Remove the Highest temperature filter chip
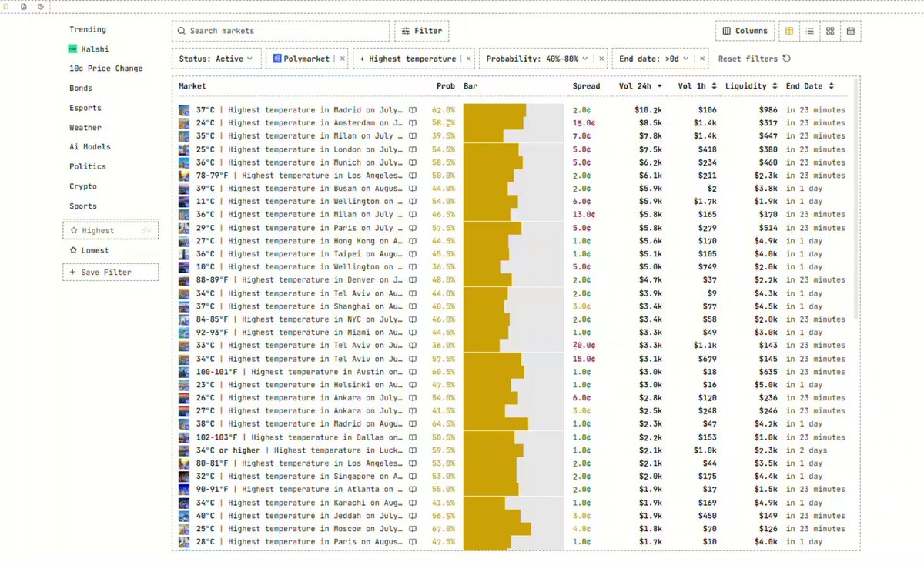The height and width of the screenshot is (562, 924). [470, 59]
